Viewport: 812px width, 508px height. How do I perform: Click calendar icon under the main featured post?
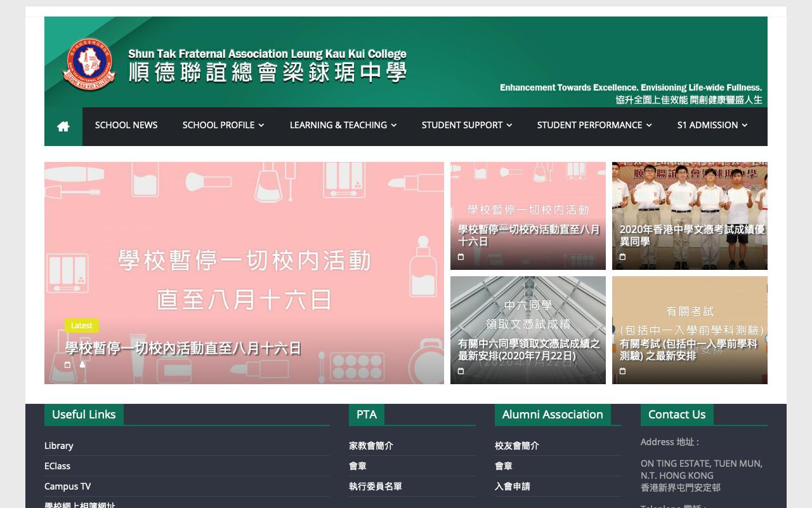click(68, 364)
